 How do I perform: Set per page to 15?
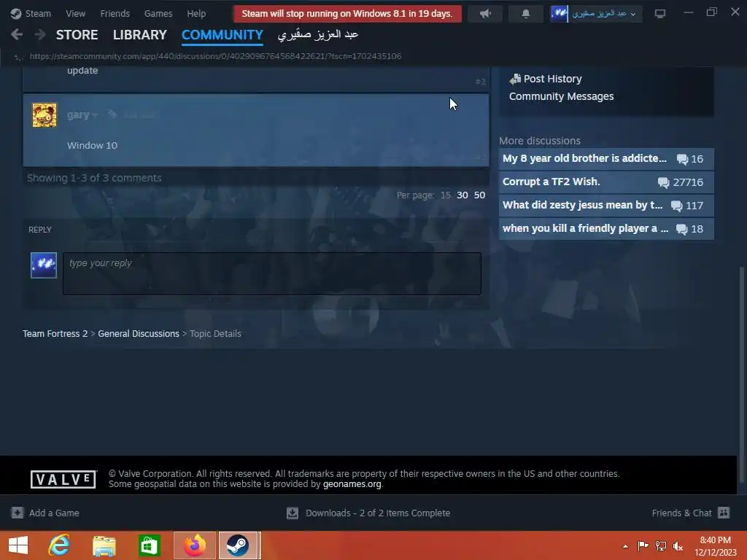pyautogui.click(x=446, y=195)
